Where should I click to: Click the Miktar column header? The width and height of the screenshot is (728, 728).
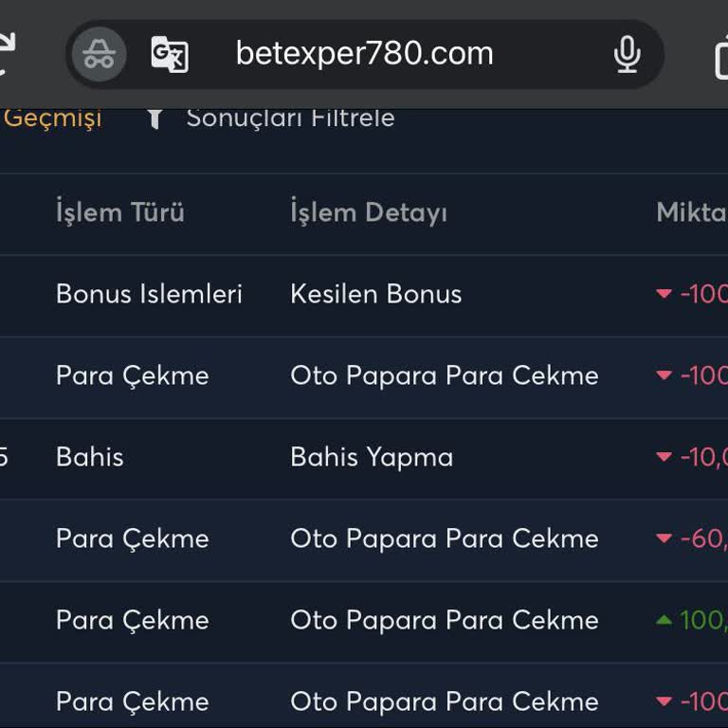691,212
